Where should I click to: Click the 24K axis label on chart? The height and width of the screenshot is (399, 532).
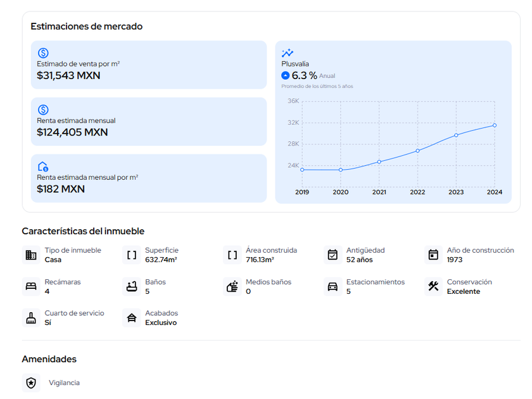tap(293, 165)
